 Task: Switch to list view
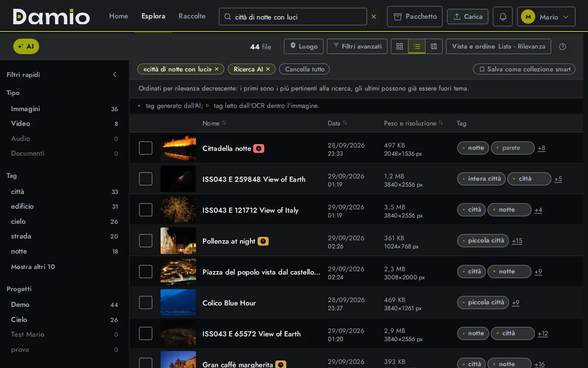pyautogui.click(x=417, y=46)
